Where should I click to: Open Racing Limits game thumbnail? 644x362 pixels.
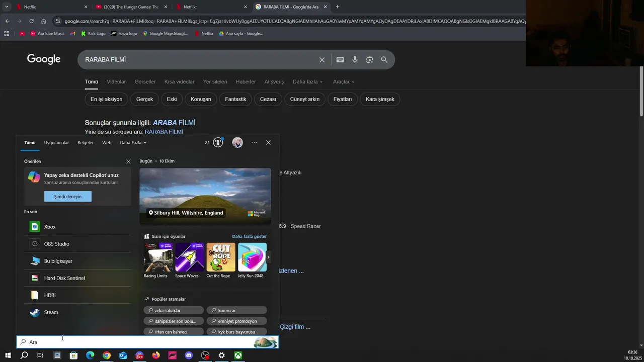158,257
